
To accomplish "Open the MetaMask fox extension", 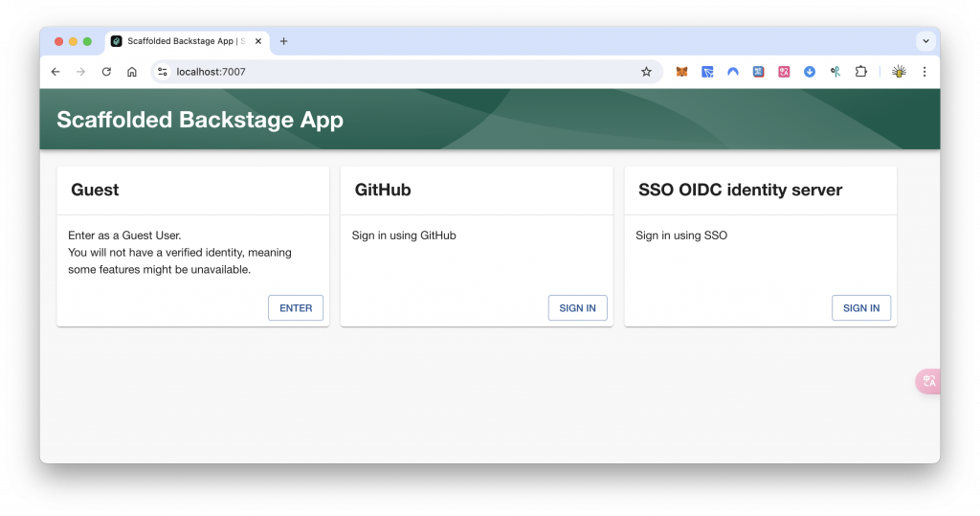I will 681,72.
